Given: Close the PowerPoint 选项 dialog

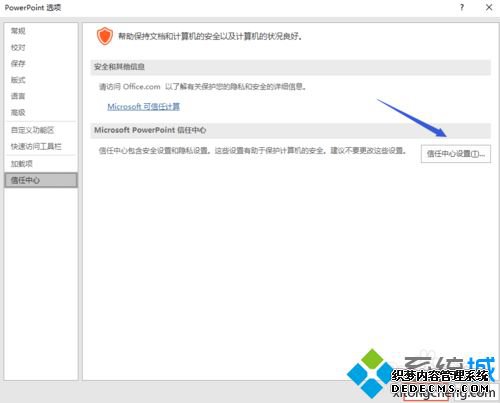Looking at the screenshot, I should (489, 7).
